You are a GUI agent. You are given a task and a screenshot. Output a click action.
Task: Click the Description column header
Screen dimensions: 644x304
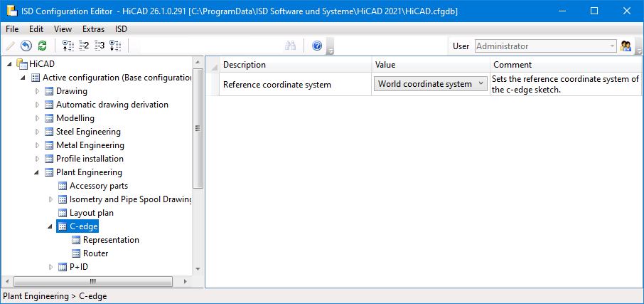295,65
